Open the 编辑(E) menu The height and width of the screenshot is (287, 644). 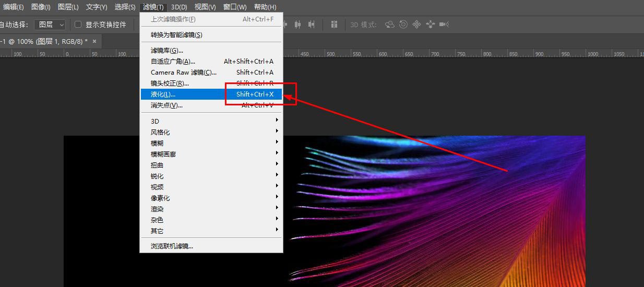14,7
